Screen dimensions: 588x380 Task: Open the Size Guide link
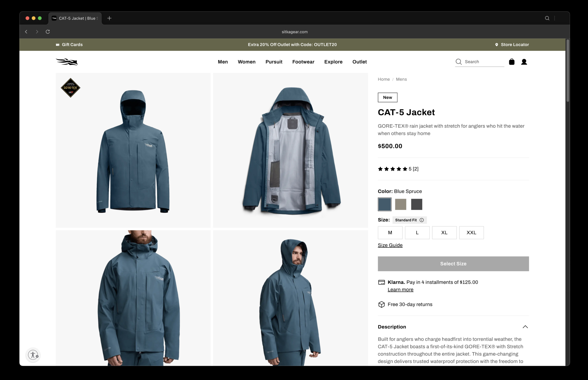tap(390, 245)
